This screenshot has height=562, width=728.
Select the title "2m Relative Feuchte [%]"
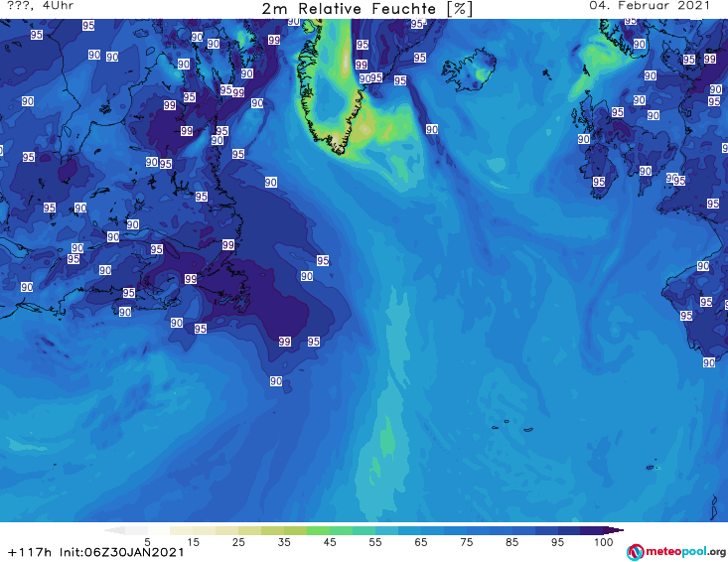click(x=366, y=9)
